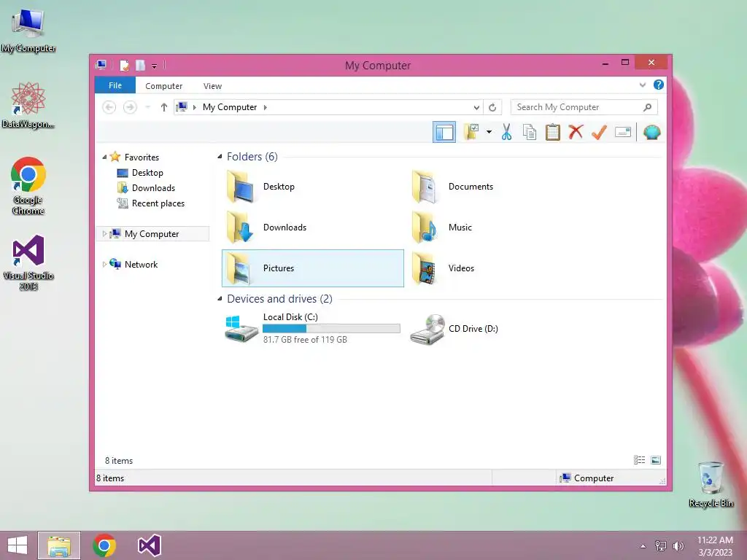Select My Computer in navigation pane
Screen dimensions: 747x560
(x=152, y=234)
